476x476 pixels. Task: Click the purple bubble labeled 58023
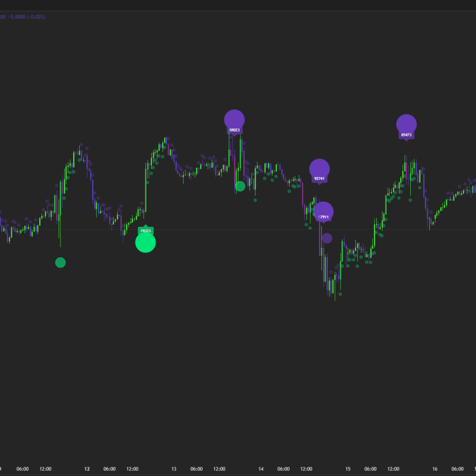pyautogui.click(x=234, y=119)
